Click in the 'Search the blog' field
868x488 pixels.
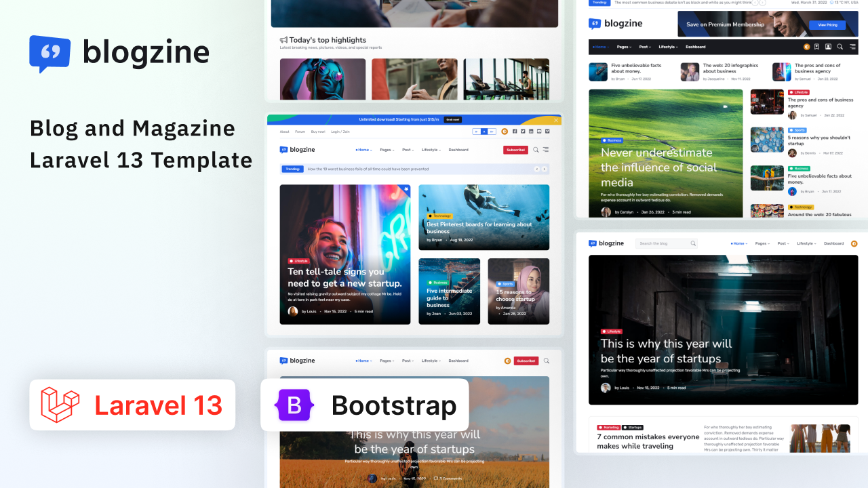667,243
